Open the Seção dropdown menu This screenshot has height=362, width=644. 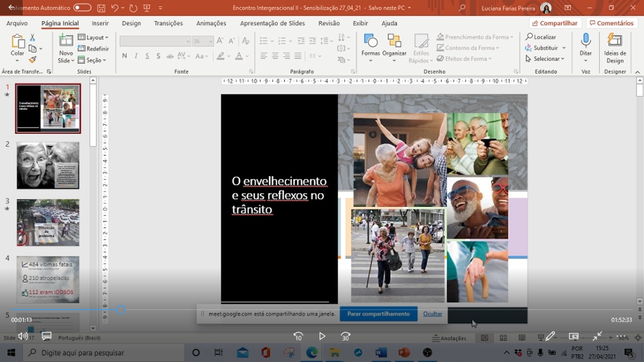93,60
